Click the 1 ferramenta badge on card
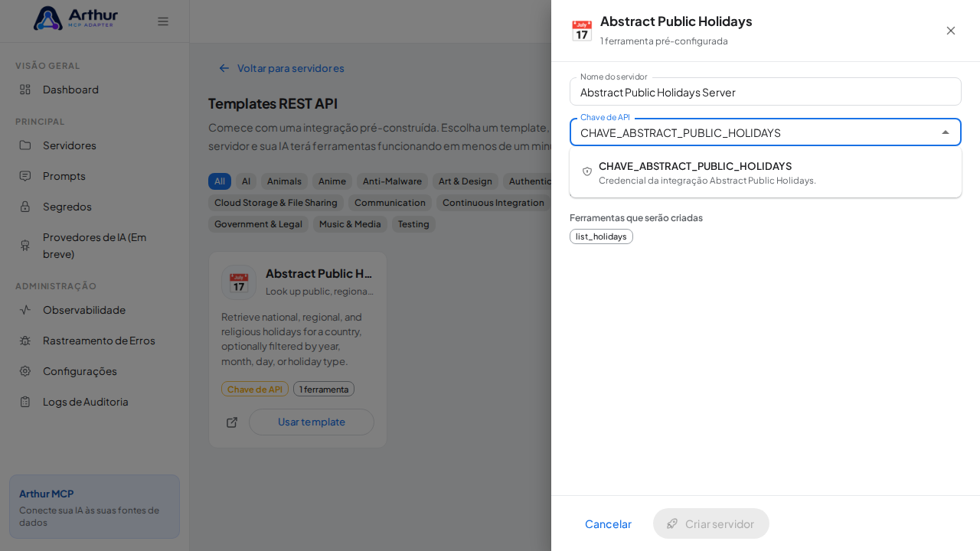The image size is (980, 551). click(x=324, y=390)
